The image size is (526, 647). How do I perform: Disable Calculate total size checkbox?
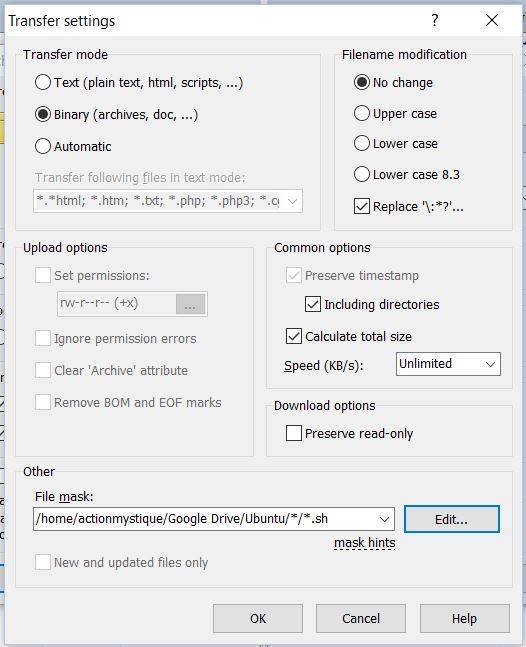293,336
